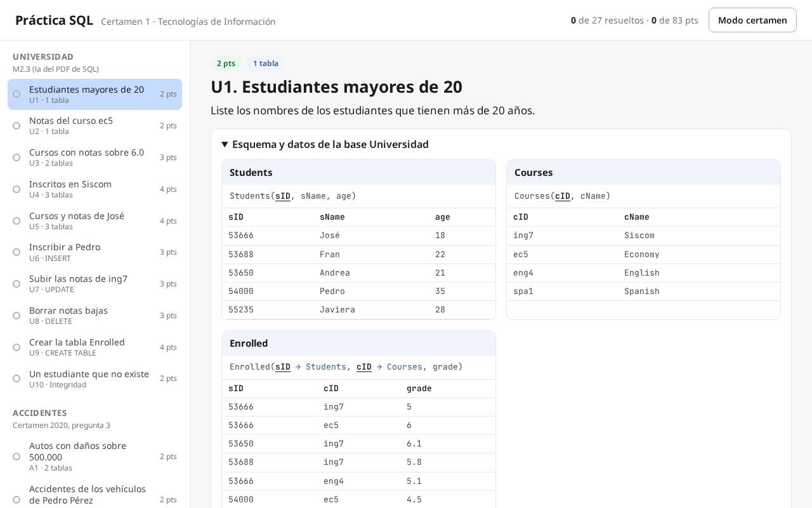Click the 2 pts badge above the title
Screen dimensions: 812x508
click(x=226, y=63)
